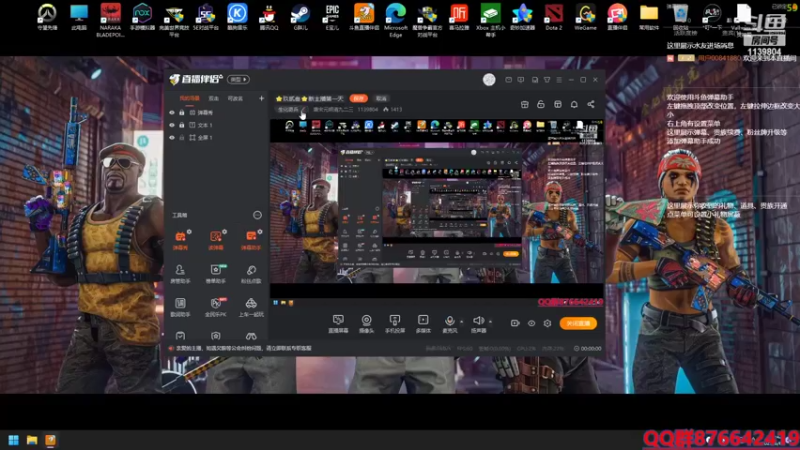Screen dimensions: 800x450
Task: Open the 弹幕姬 tool in the toolbox
Action: tap(180, 240)
